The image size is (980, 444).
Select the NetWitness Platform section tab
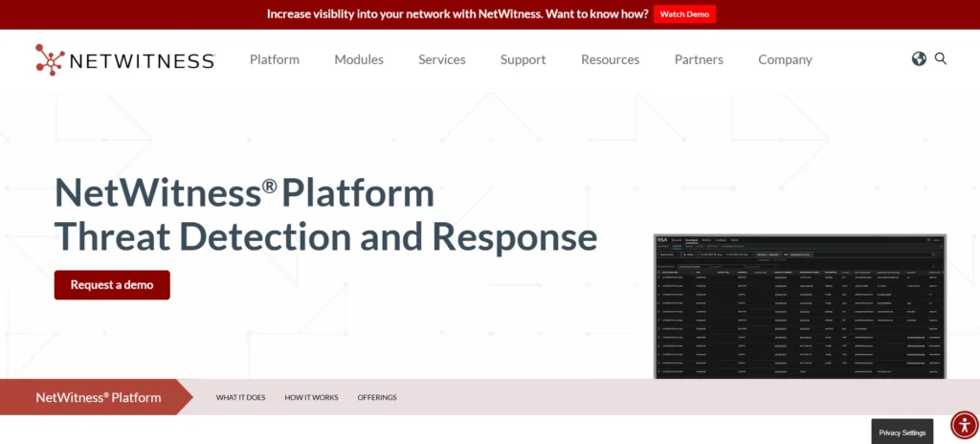tap(99, 397)
